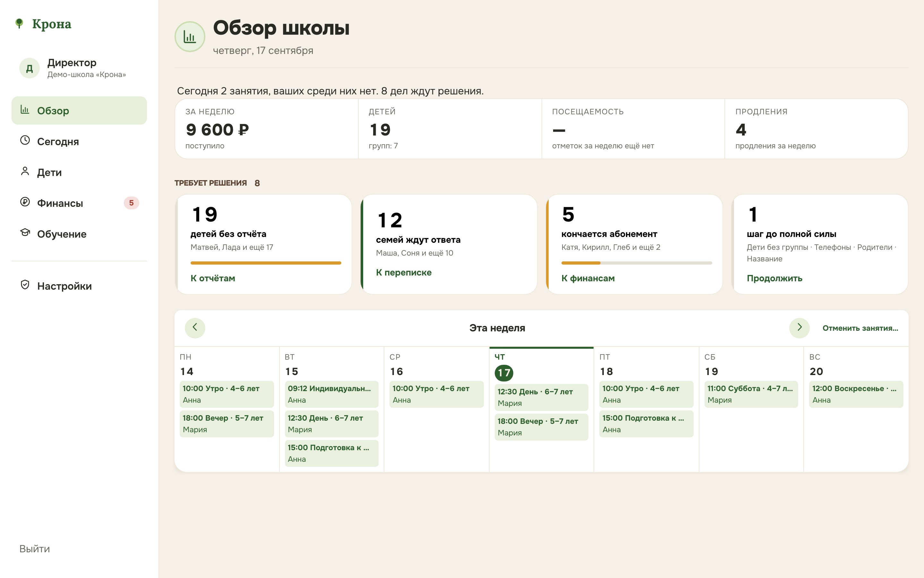Select today's date circle 17
924x578 pixels.
pyautogui.click(x=504, y=373)
